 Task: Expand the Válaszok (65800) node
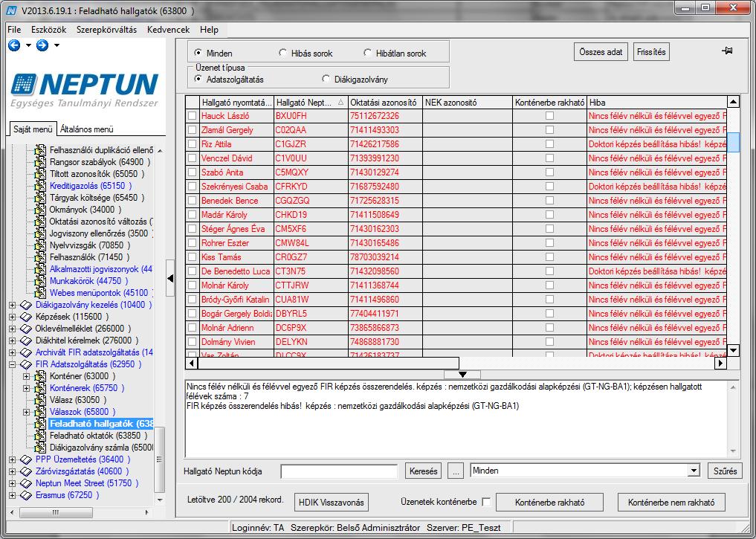27,412
